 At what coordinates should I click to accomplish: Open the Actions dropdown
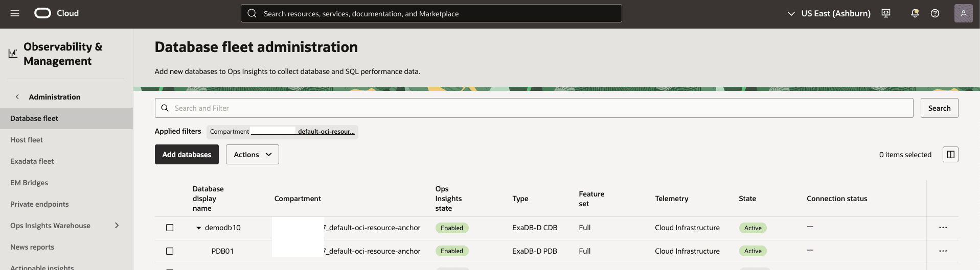(253, 155)
